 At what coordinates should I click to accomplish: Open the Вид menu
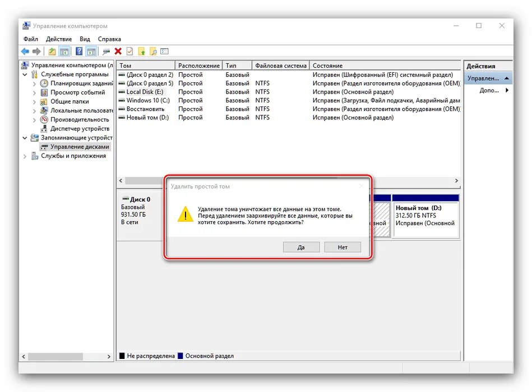[x=85, y=39]
